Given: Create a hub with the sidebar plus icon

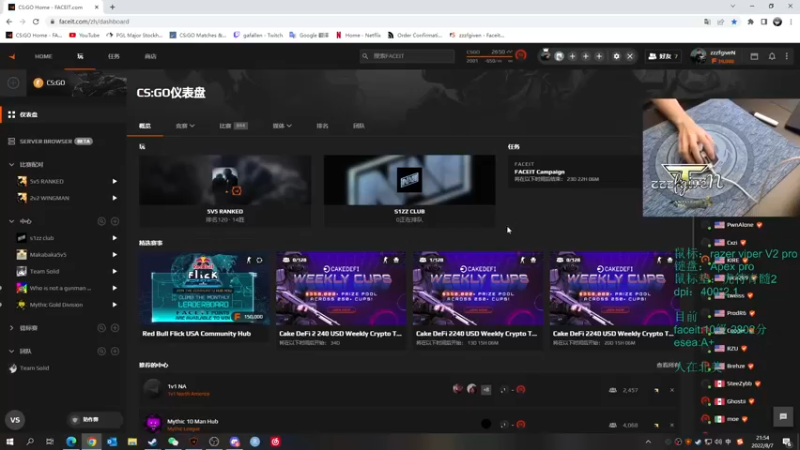Looking at the screenshot, I should [x=115, y=221].
